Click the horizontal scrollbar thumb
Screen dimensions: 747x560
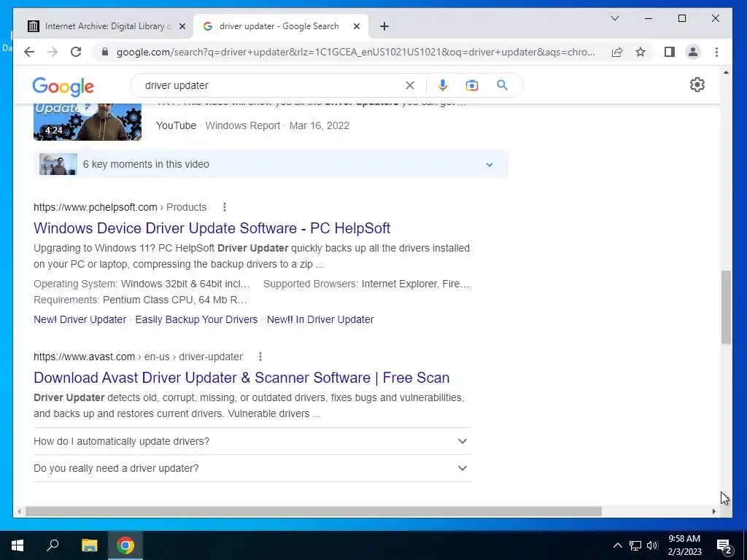314,511
